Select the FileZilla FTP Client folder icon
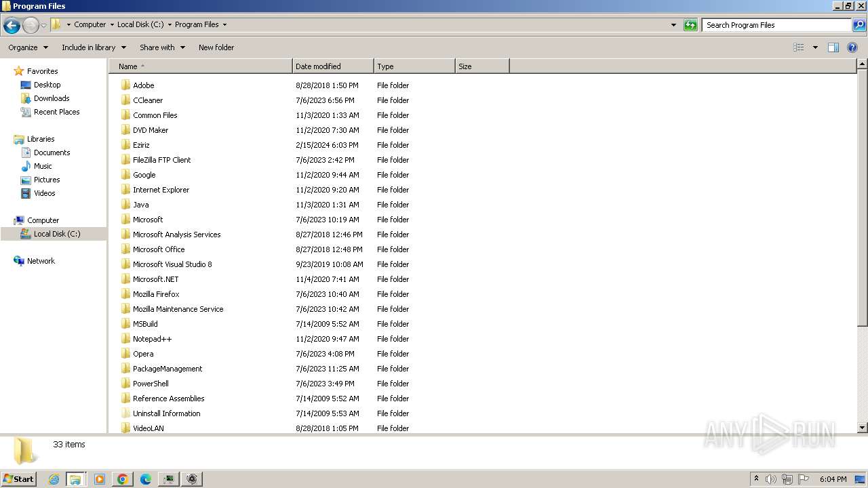The height and width of the screenshot is (488, 868). coord(125,160)
